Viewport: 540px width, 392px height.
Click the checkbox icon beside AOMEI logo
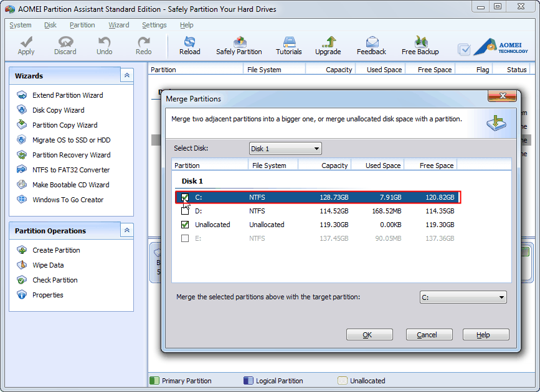pyautogui.click(x=464, y=49)
